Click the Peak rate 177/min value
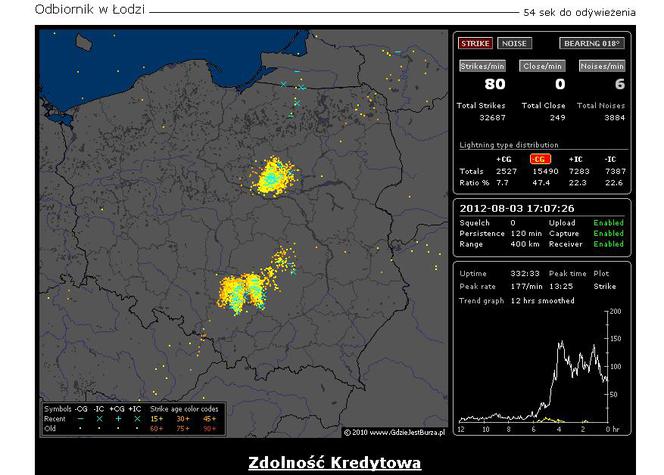664x475 pixels. tap(526, 286)
